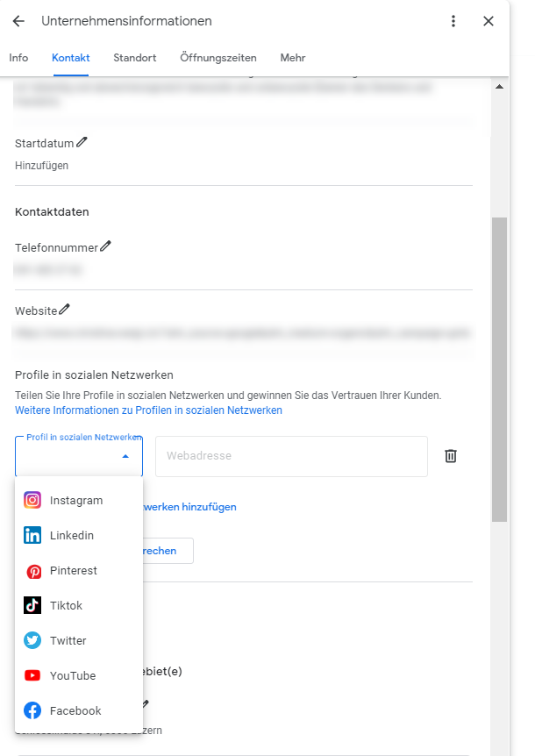Click the scroll up arrow
This screenshot has height=756, width=535.
coord(499,87)
